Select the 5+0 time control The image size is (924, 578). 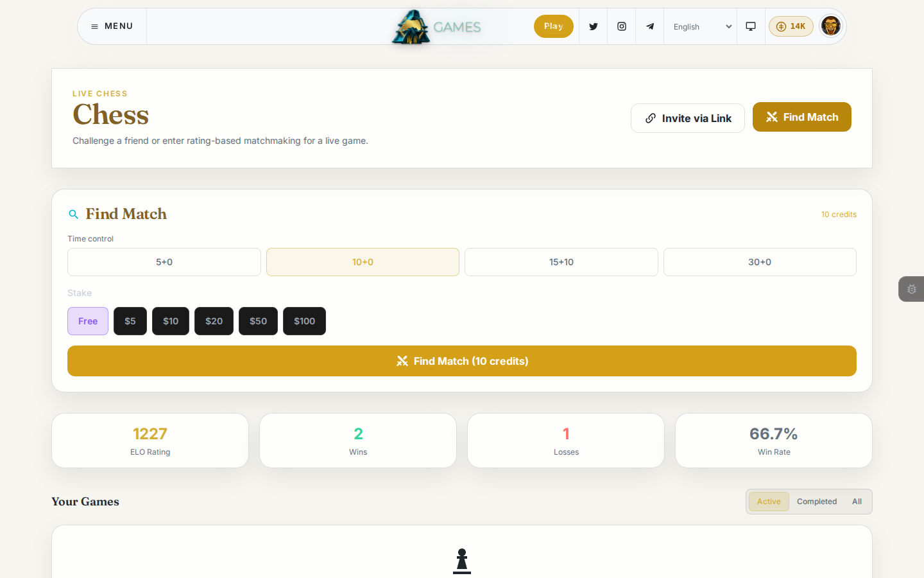tap(164, 262)
